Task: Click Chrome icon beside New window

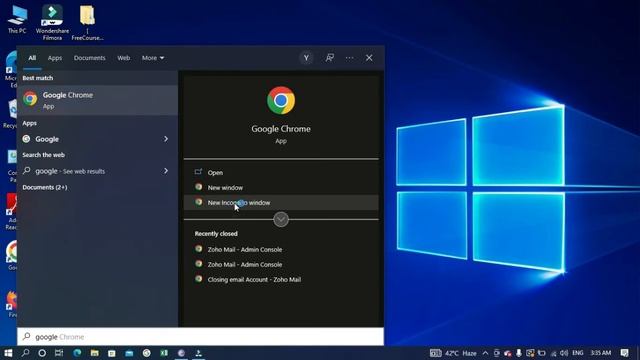Action: [x=199, y=187]
